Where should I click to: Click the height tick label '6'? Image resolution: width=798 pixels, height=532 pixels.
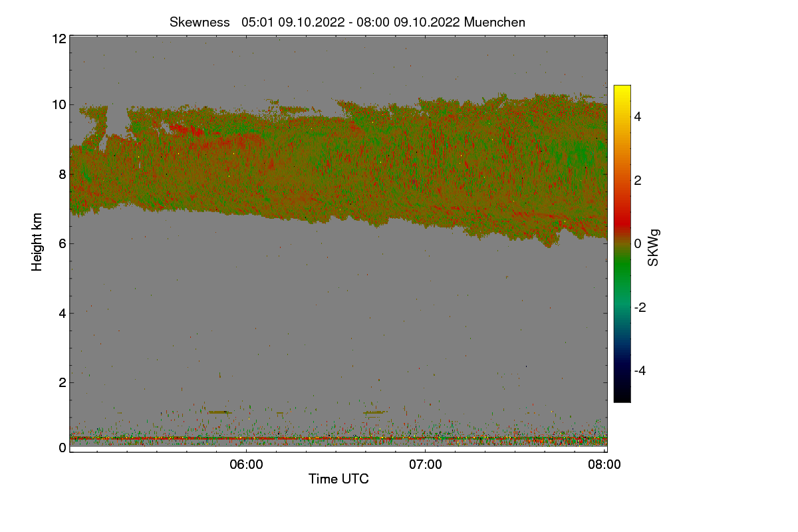tap(62, 243)
